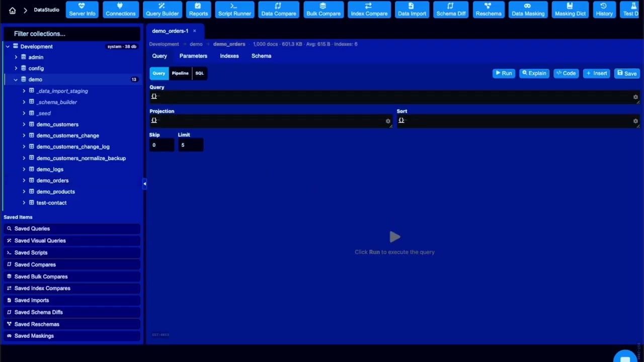Open Saved Imports

pos(71,300)
